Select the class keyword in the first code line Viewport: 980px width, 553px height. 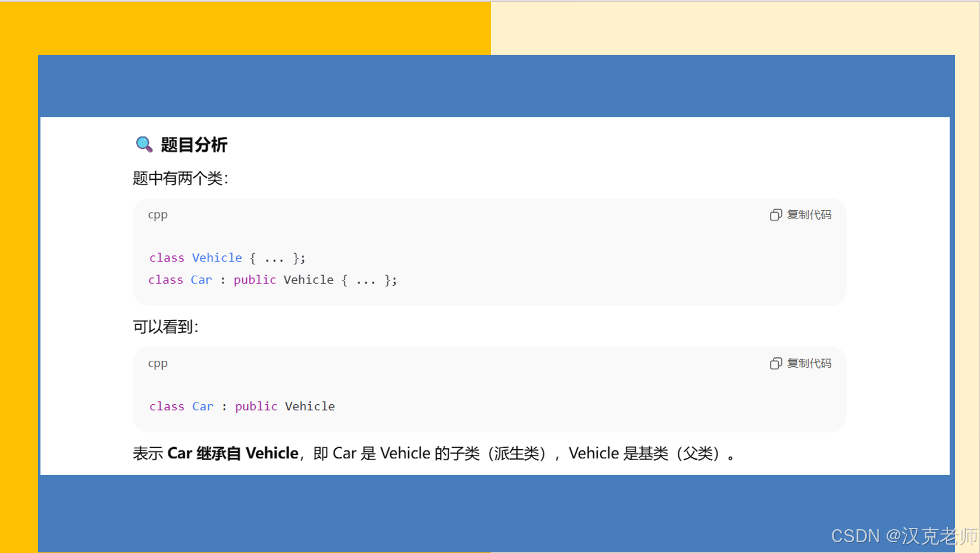(x=167, y=258)
